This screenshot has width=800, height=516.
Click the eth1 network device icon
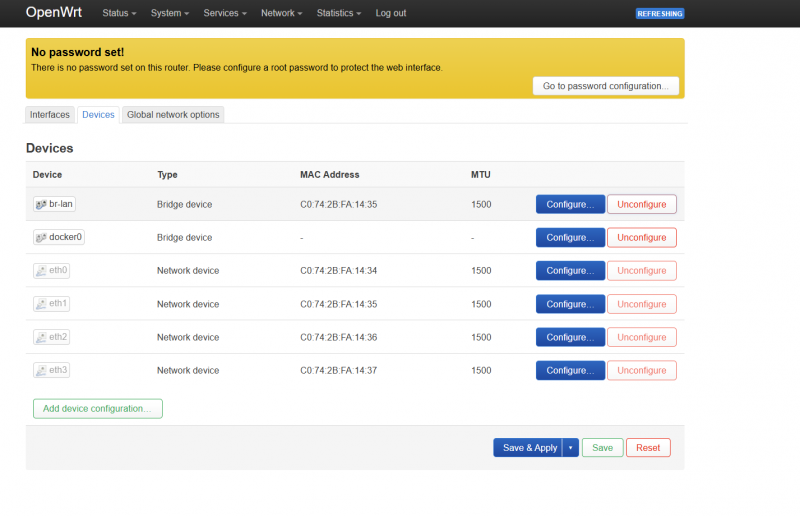(x=41, y=303)
